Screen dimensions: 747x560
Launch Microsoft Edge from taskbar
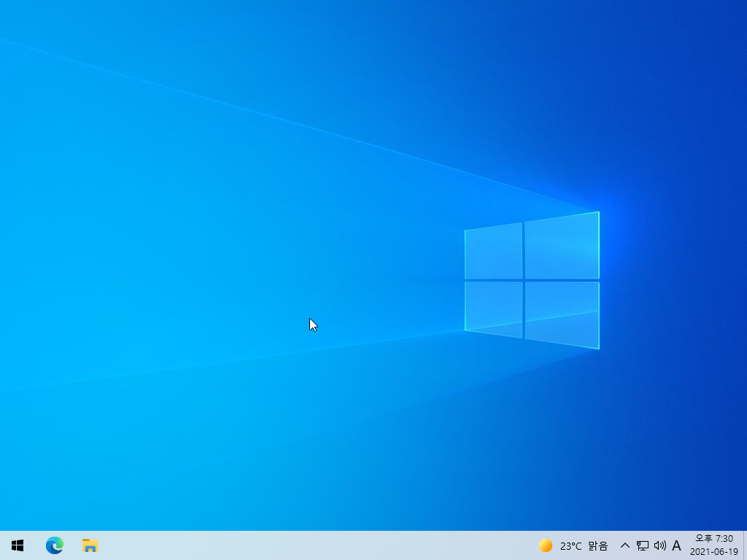pyautogui.click(x=54, y=545)
